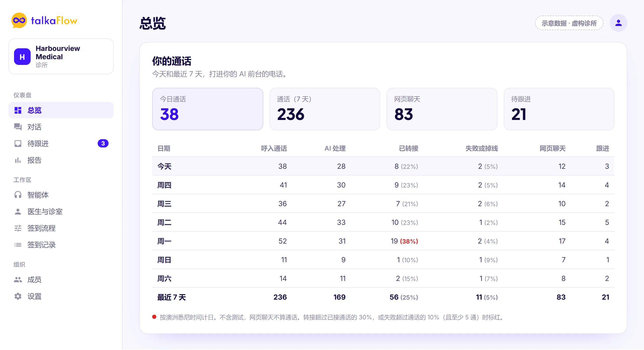The width and height of the screenshot is (644, 350).
Task: Click the 已转接 column header
Action: click(x=408, y=149)
